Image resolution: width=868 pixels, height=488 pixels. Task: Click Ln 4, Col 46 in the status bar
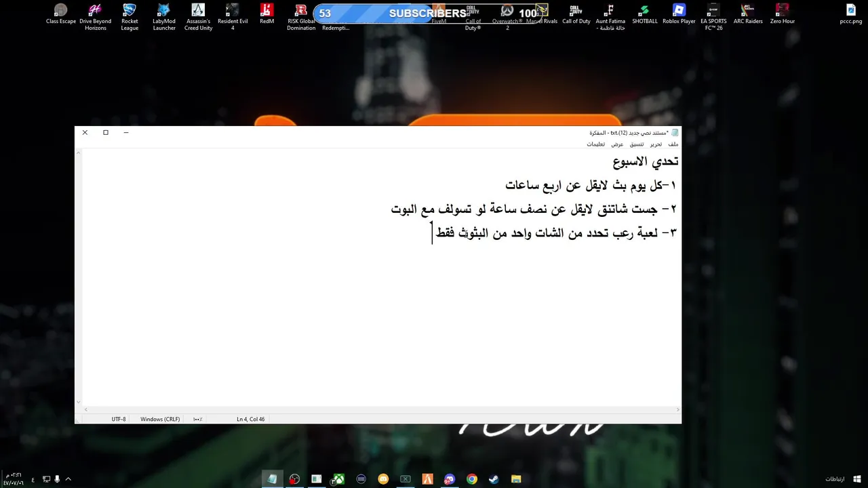coord(251,420)
